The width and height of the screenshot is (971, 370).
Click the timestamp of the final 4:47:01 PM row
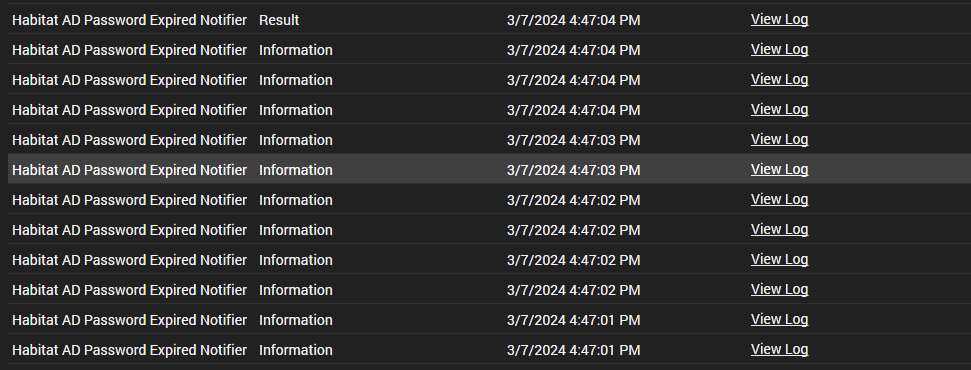click(x=573, y=350)
